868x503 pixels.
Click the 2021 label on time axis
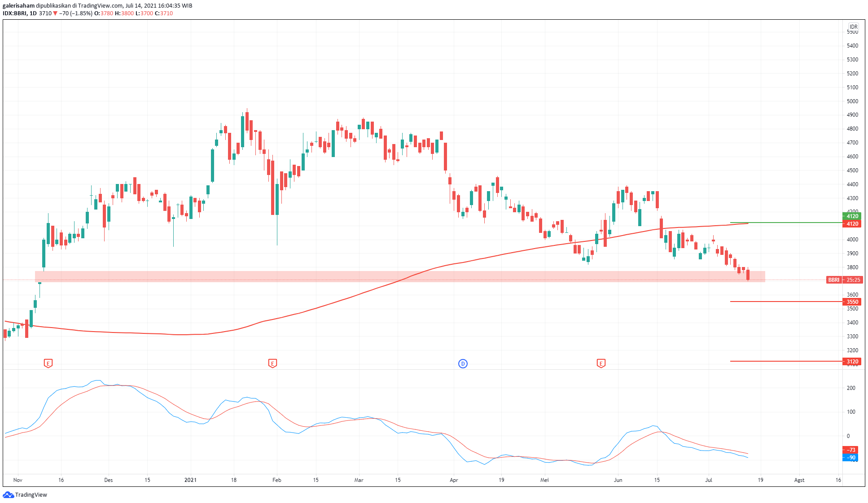190,480
